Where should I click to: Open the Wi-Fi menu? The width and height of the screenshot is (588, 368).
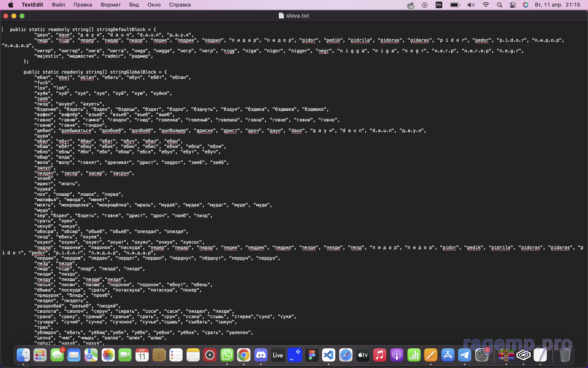point(486,5)
